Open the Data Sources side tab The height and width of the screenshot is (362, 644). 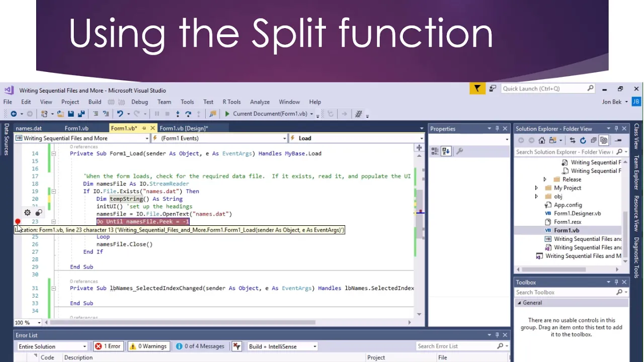(7, 139)
